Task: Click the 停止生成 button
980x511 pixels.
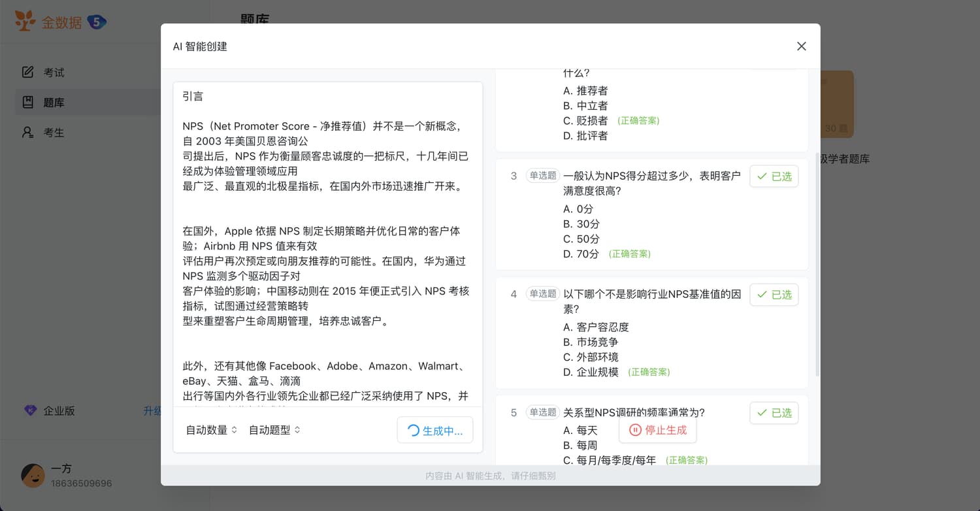Action: click(657, 430)
